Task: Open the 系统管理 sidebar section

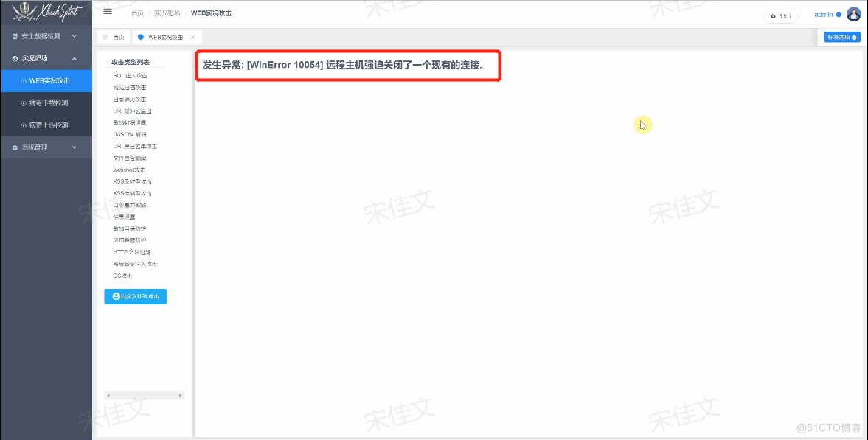Action: tap(46, 147)
